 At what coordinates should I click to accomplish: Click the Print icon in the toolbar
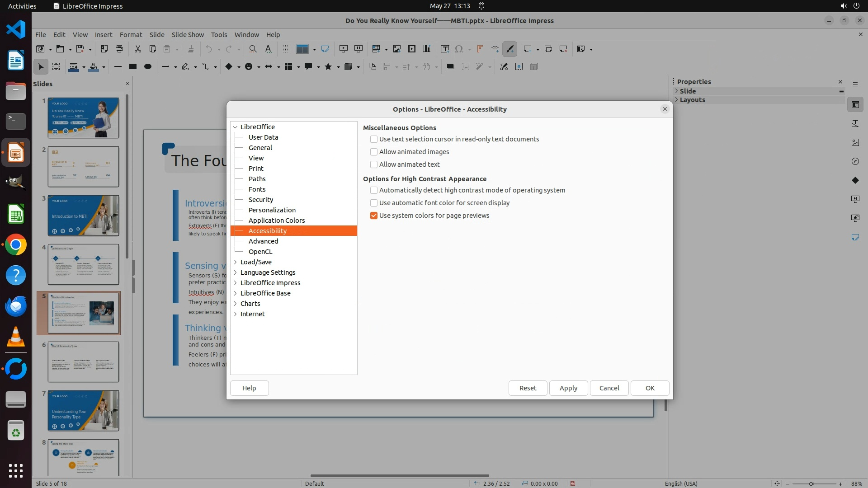pos(119,49)
